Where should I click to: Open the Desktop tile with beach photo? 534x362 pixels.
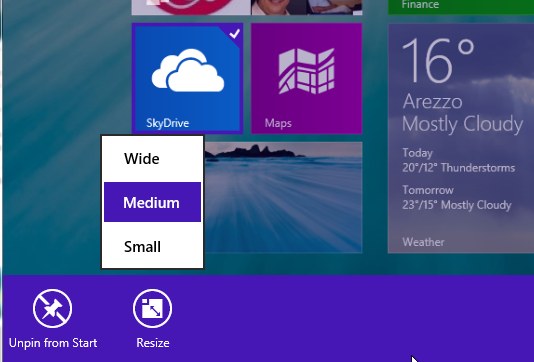(x=283, y=198)
